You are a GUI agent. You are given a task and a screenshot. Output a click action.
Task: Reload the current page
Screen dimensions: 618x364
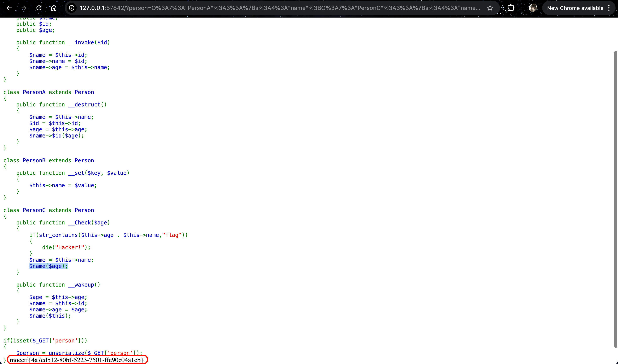coord(39,8)
